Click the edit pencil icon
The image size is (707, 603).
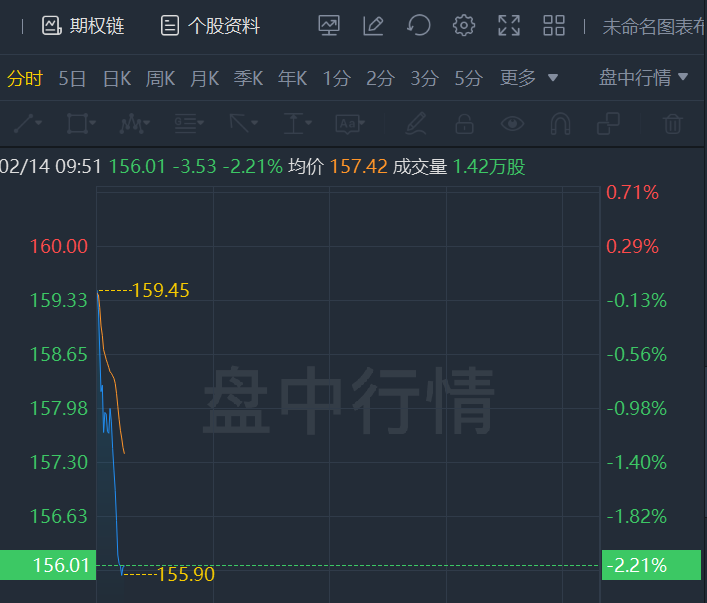click(373, 26)
